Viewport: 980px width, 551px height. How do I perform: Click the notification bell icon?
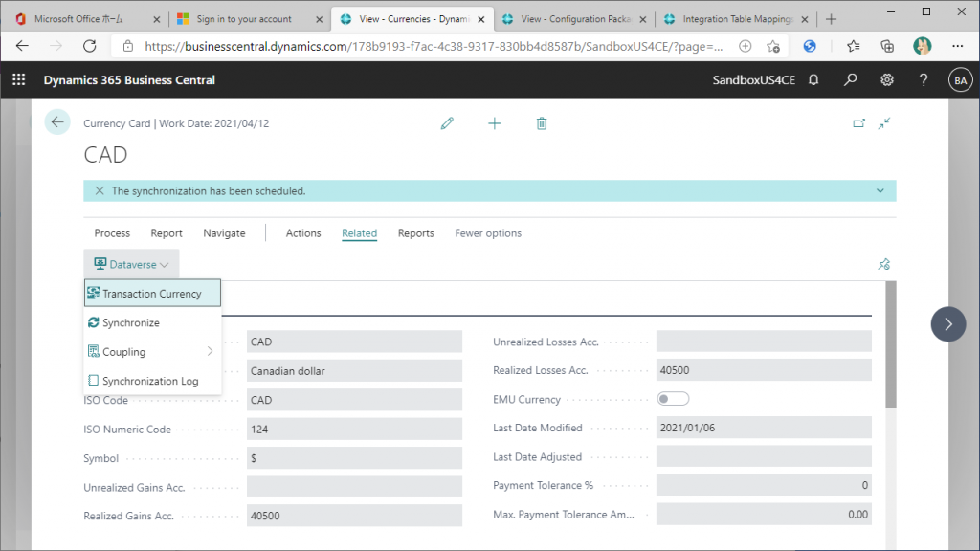coord(813,80)
